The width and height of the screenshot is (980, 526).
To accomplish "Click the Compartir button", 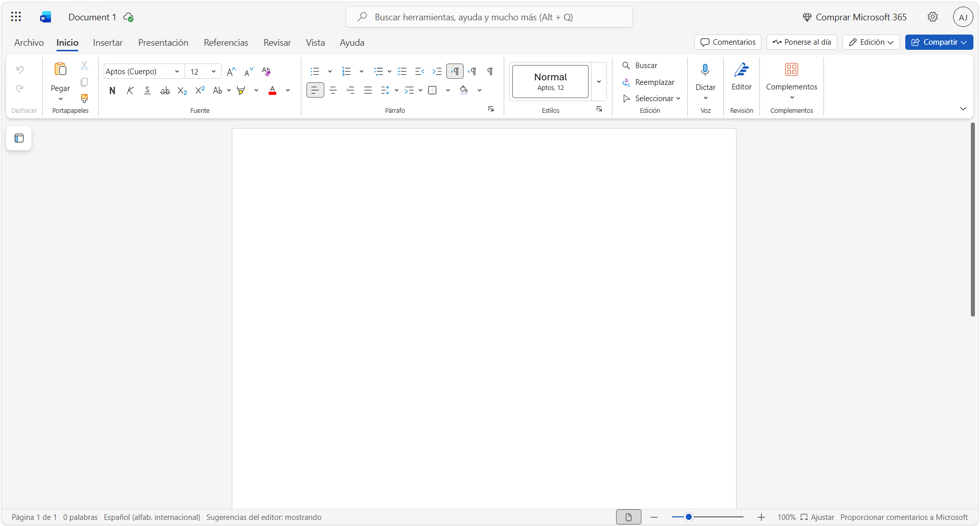I will point(938,42).
